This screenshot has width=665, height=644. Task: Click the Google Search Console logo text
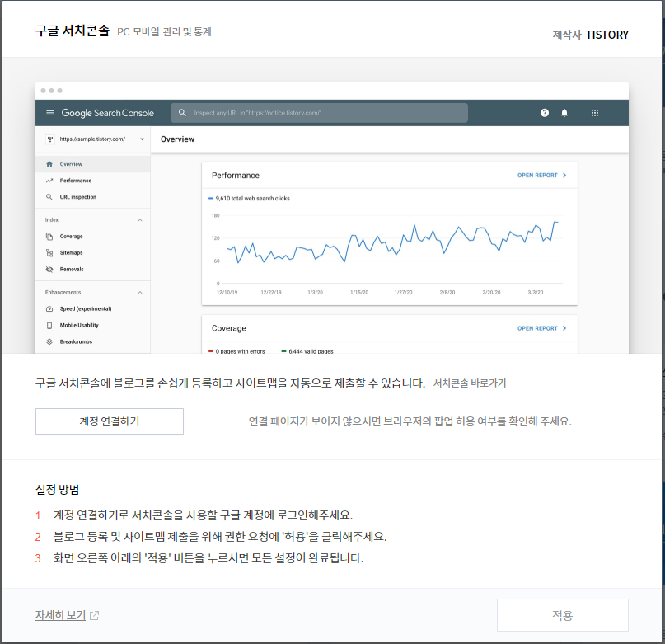click(x=108, y=113)
